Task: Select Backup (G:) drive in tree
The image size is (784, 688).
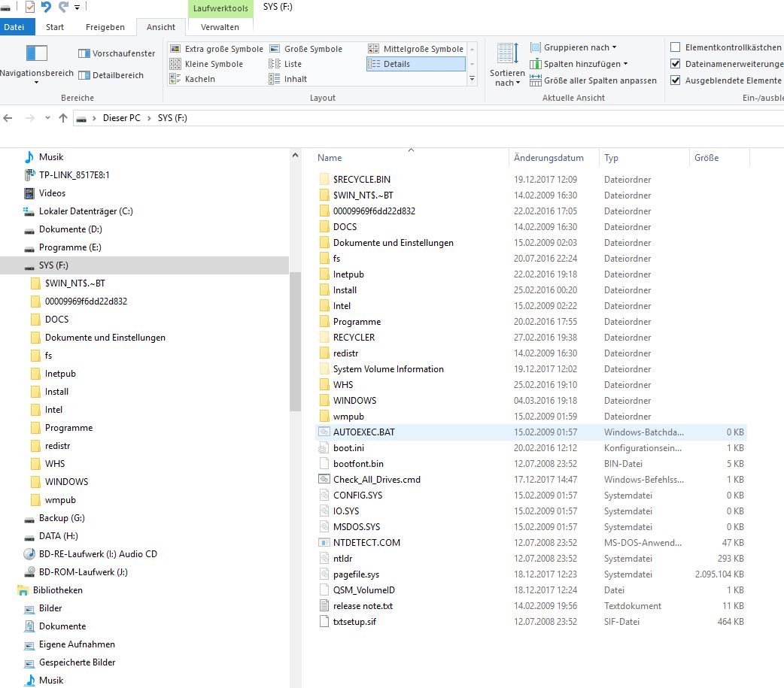Action: tap(63, 518)
